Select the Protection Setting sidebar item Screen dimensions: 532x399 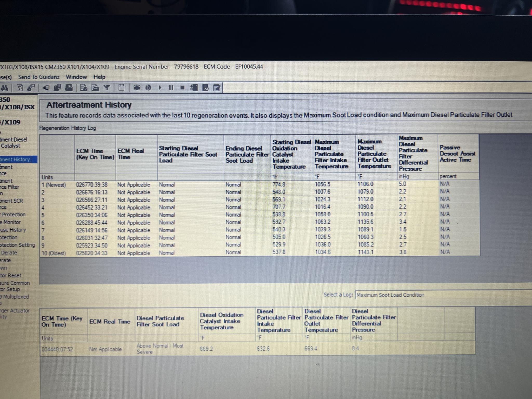pos(17,245)
